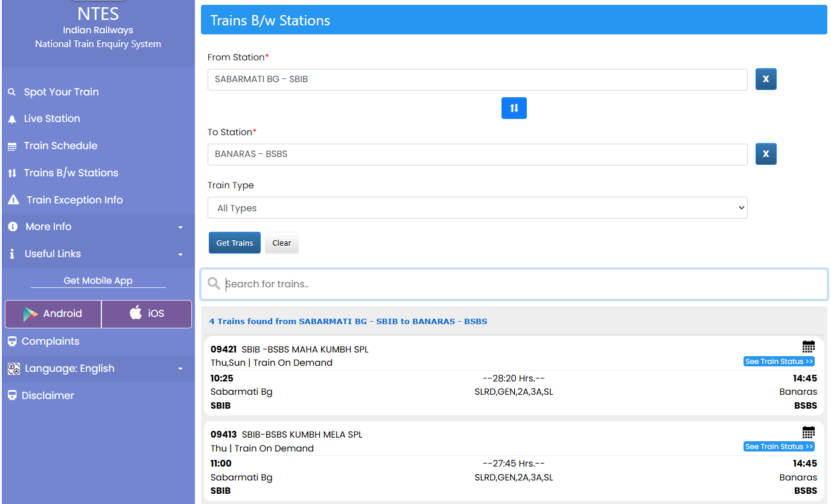This screenshot has height=504, width=831.
Task: Open Train Schedule menu item
Action: coord(60,145)
